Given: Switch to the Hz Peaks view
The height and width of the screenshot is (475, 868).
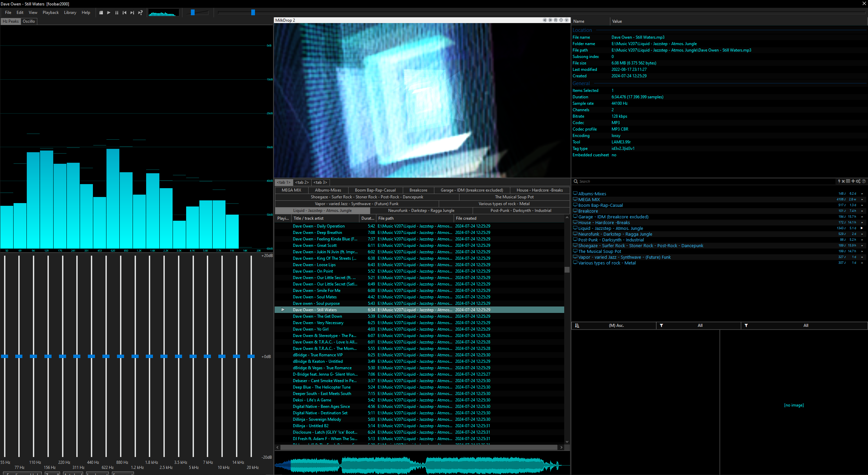Looking at the screenshot, I should click(11, 21).
